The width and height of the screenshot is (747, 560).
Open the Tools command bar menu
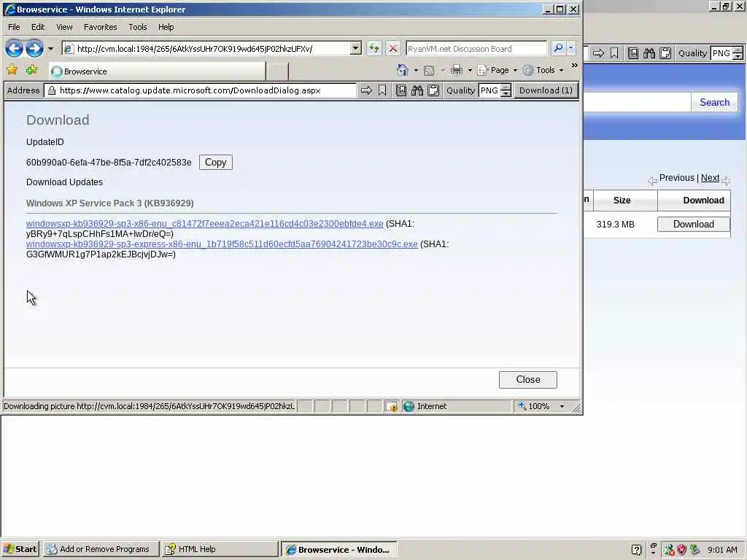(x=543, y=71)
